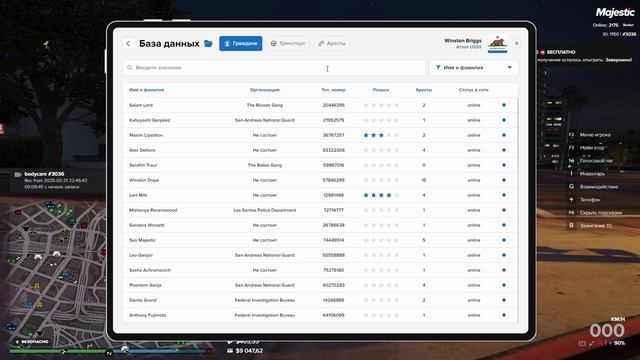The height and width of the screenshot is (360, 640).
Task: Select citizen Anthony Fujimoto
Action: click(148, 315)
